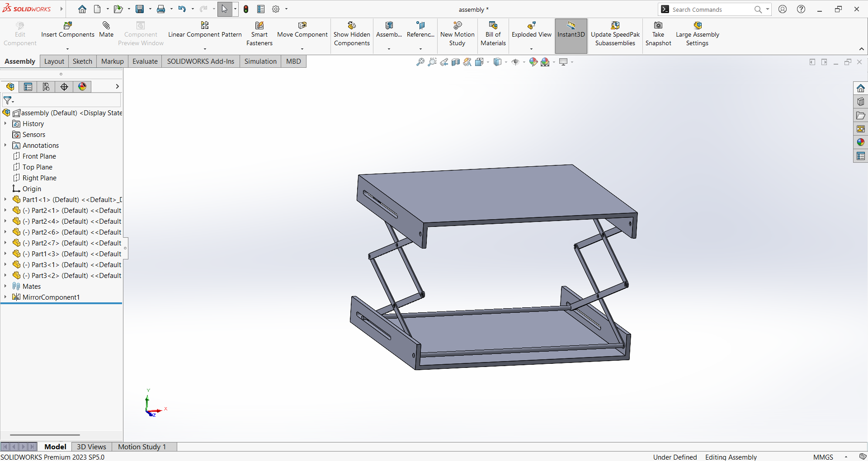Open Insert Components tool
This screenshot has height=461, width=868.
click(68, 26)
